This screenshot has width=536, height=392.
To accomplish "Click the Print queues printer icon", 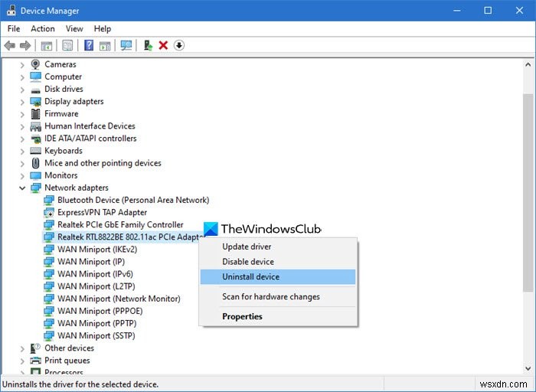I will coord(35,361).
